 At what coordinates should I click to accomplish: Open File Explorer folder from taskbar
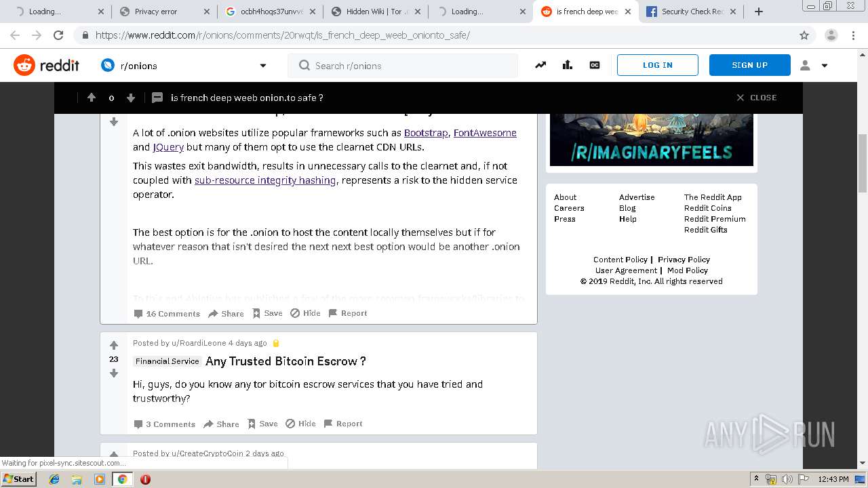tap(77, 479)
